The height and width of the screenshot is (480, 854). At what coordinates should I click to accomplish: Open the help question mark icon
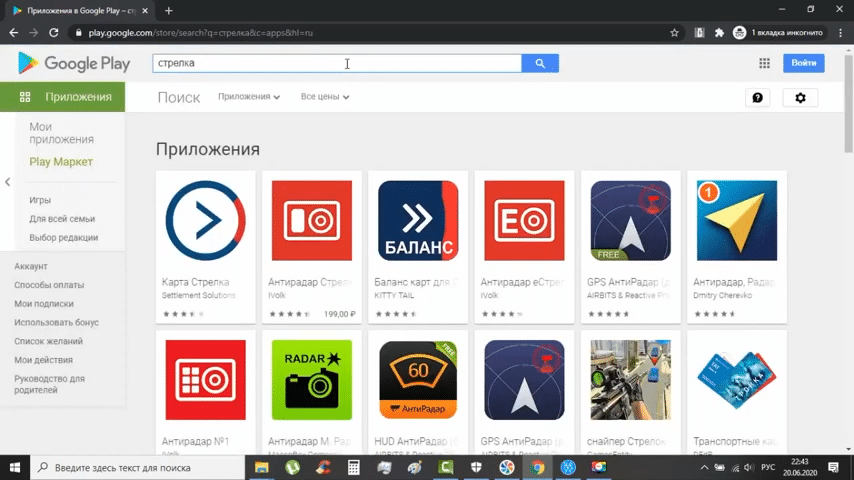tap(757, 98)
